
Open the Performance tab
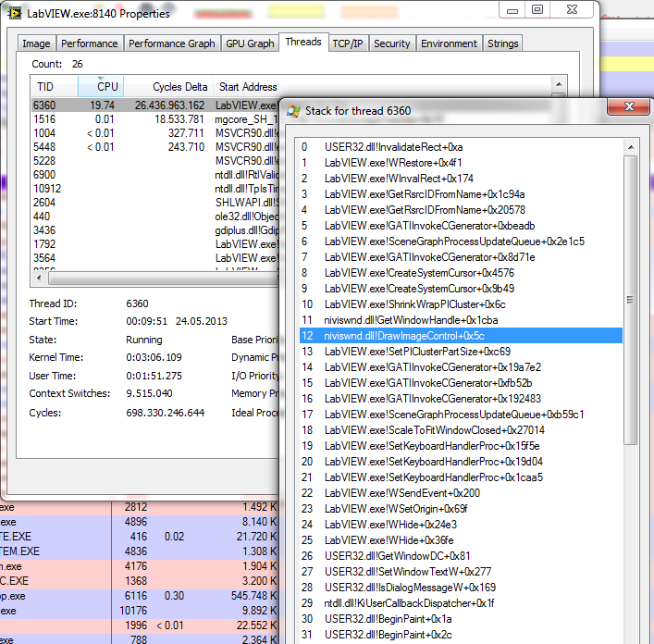(x=89, y=43)
